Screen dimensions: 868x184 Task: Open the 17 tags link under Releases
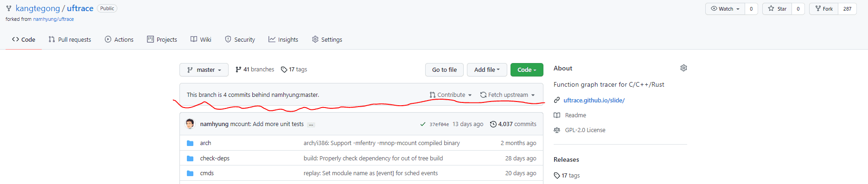[x=567, y=176]
